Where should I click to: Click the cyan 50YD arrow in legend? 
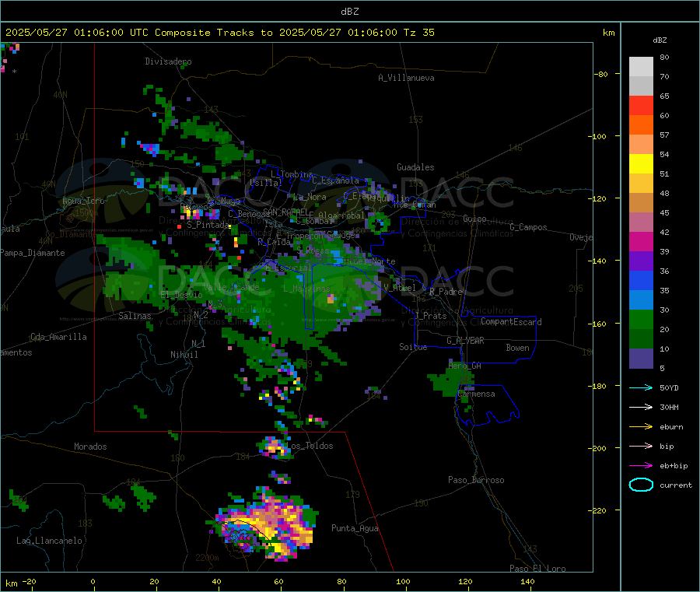(641, 387)
